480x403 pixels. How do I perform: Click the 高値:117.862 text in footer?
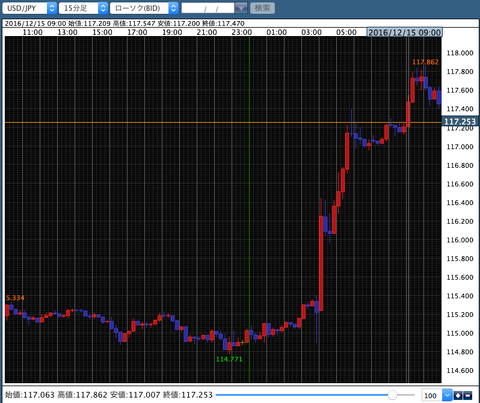[x=82, y=395]
